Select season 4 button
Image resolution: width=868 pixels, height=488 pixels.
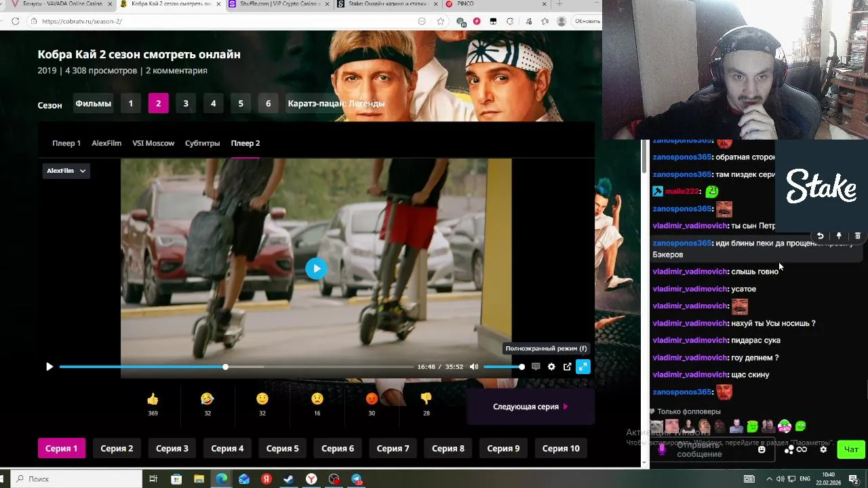point(213,104)
